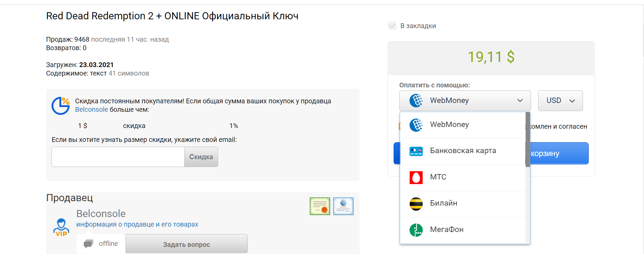The height and width of the screenshot is (254, 644).
Task: Click the 41 символов content text
Action: click(129, 73)
